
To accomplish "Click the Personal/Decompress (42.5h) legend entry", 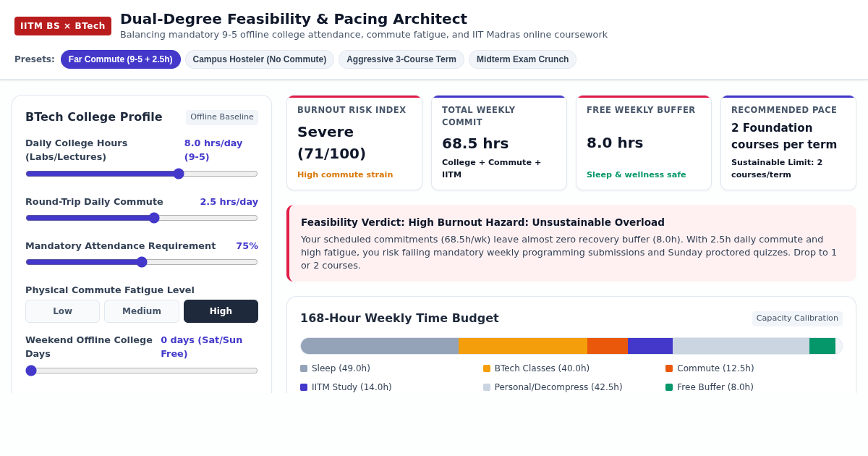I will tap(553, 387).
